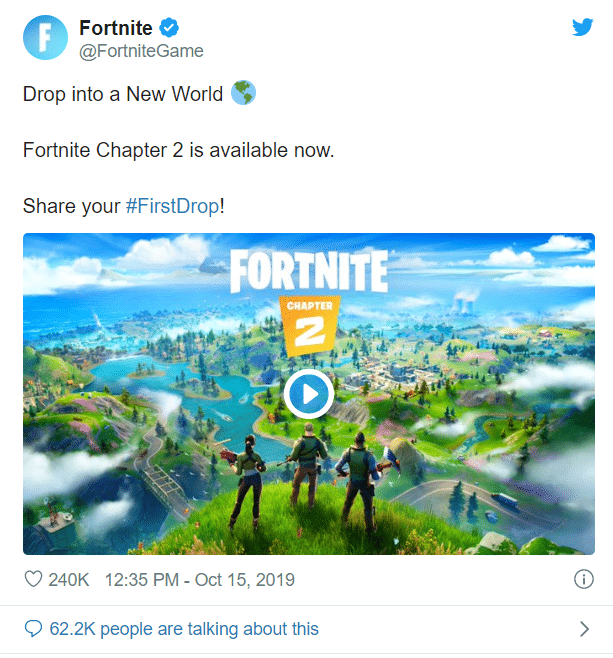The height and width of the screenshot is (658, 613).
Task: Click the "Fortnite Chapter 2 is available now" text
Action: tap(178, 151)
